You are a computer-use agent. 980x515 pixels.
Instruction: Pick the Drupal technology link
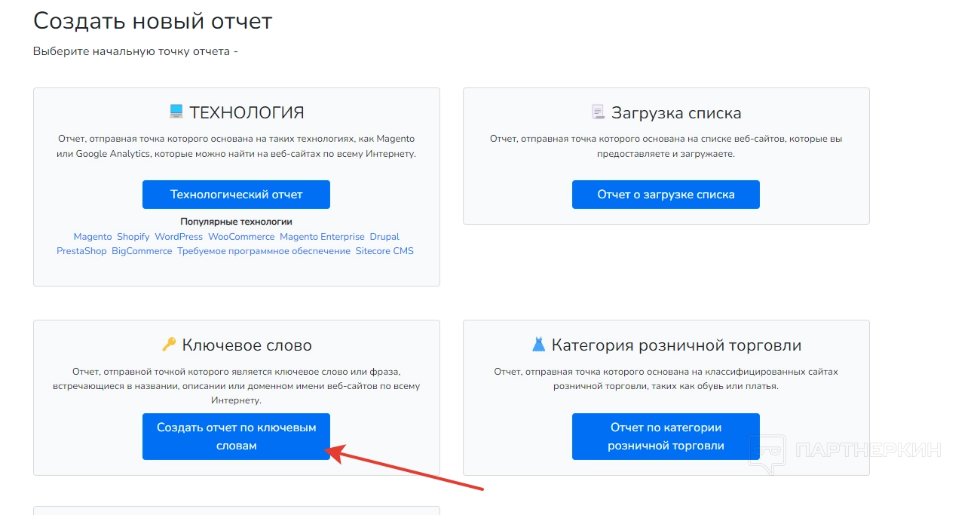coord(384,237)
